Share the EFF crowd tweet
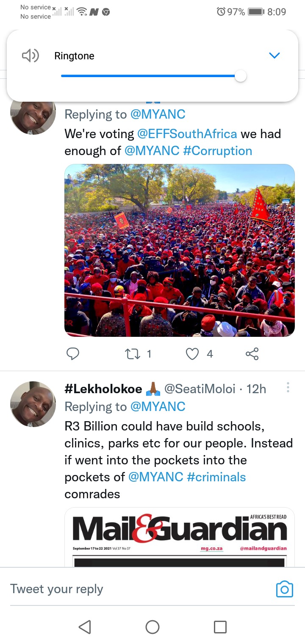The image size is (305, 644). 252,354
